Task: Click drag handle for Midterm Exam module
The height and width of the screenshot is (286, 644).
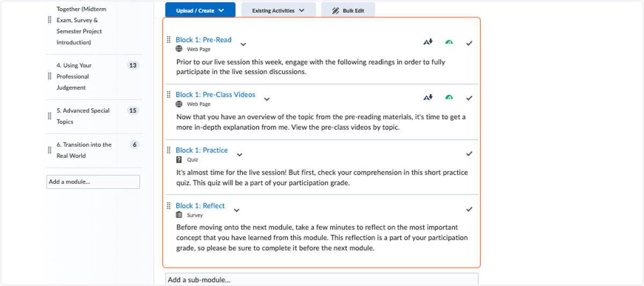Action: (50, 20)
